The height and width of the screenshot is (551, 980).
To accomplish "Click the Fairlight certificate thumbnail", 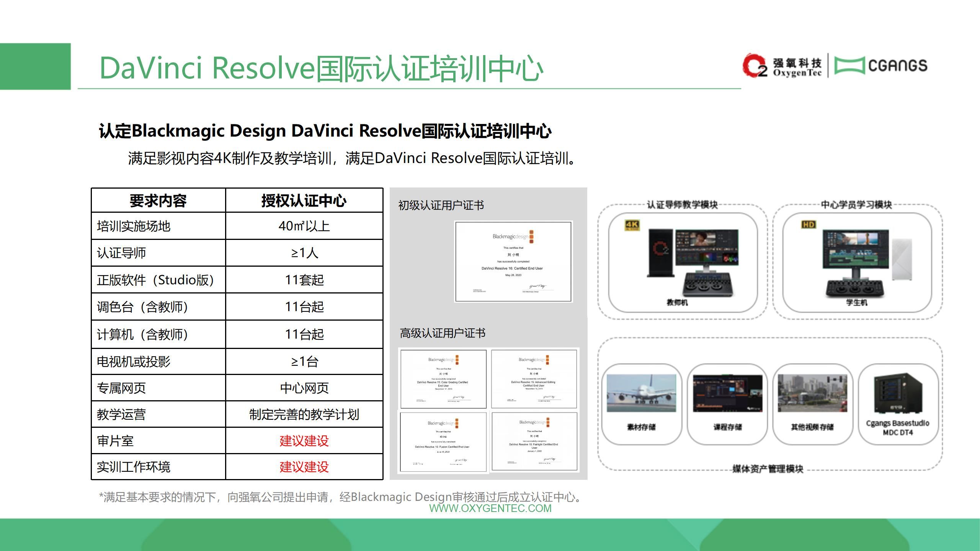I will tap(534, 442).
